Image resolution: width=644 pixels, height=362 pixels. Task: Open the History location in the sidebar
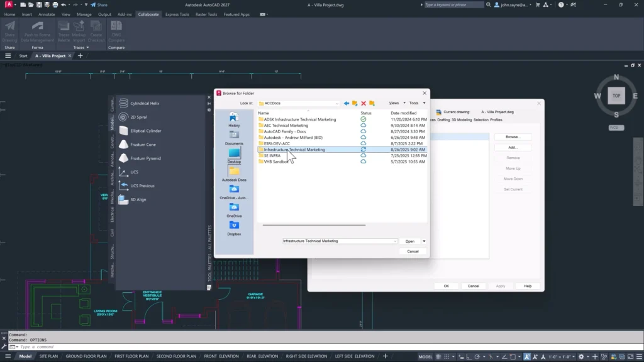[x=234, y=120]
